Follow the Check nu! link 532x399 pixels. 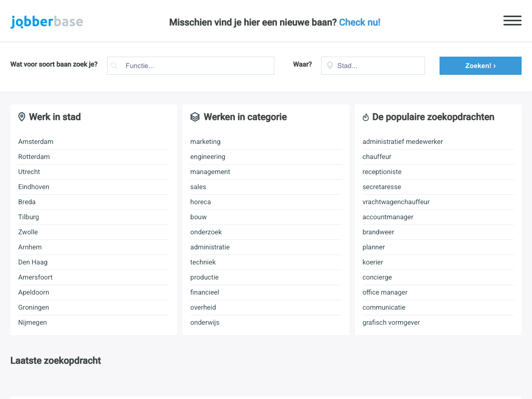click(360, 22)
